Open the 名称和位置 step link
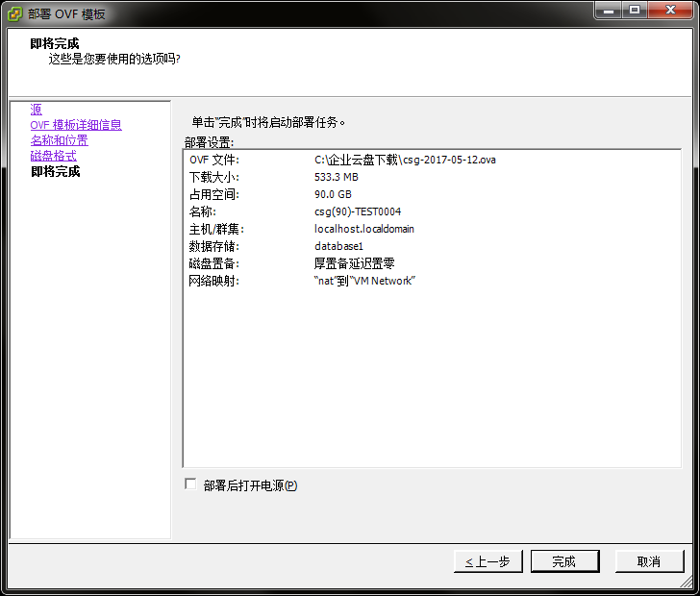 60,140
